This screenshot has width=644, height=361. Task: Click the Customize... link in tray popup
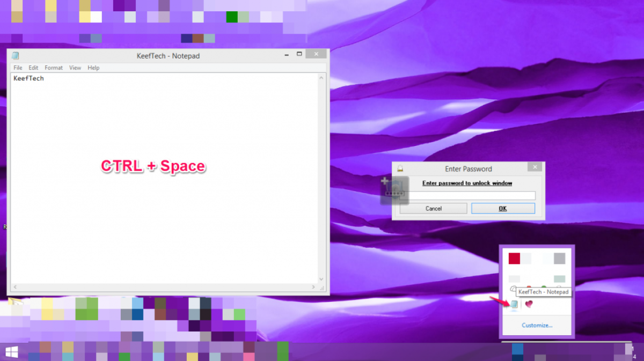537,325
